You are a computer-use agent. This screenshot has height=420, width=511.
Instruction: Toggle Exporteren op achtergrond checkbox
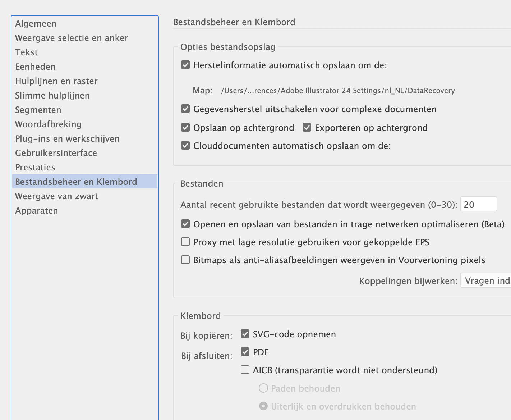click(x=307, y=128)
